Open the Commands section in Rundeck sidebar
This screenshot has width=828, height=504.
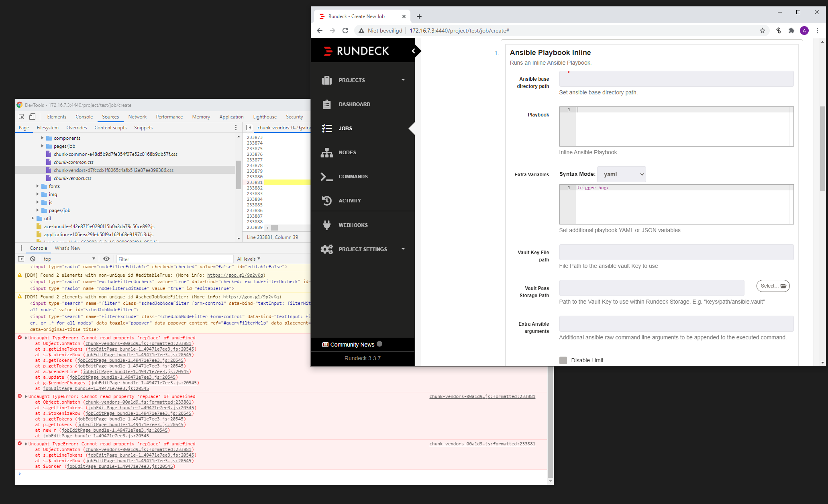point(353,176)
